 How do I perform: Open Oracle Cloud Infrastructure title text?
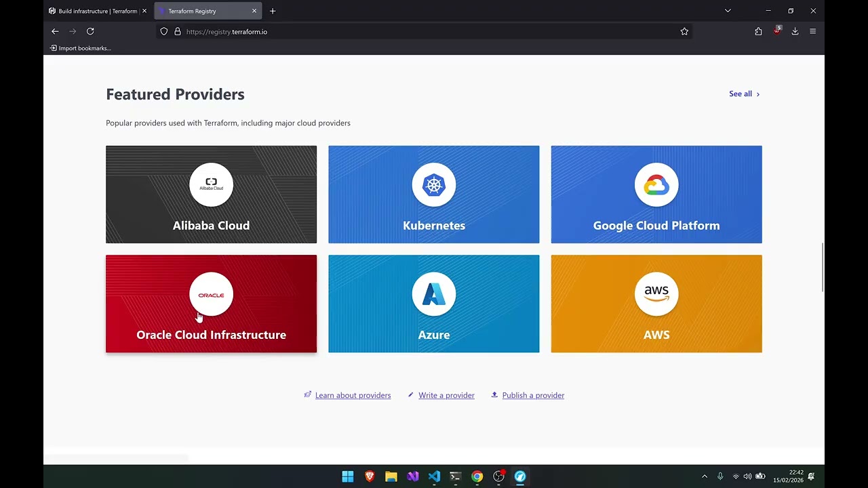pos(211,335)
